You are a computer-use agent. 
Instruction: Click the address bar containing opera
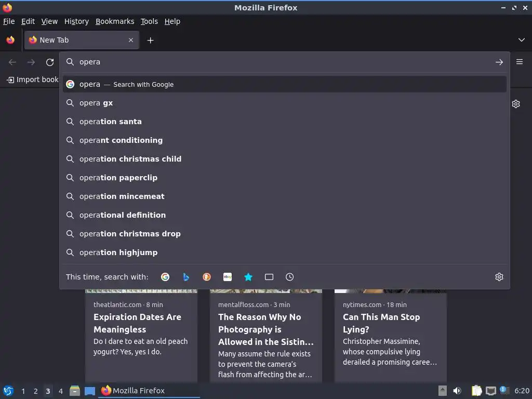(x=284, y=62)
